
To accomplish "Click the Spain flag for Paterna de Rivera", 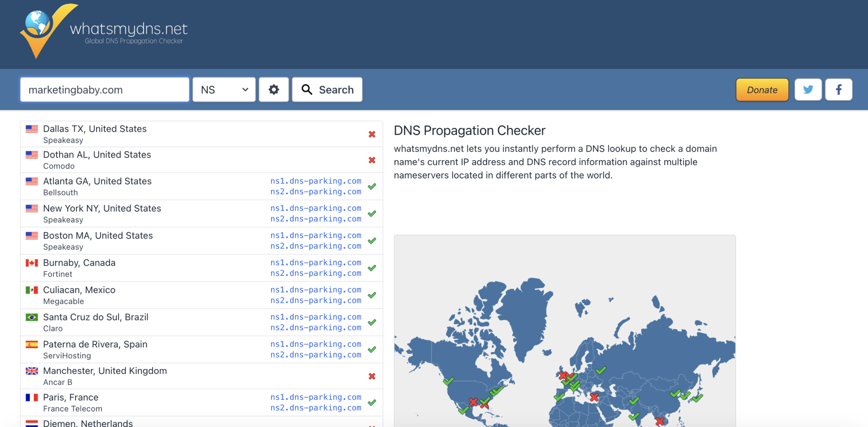I will tap(31, 344).
